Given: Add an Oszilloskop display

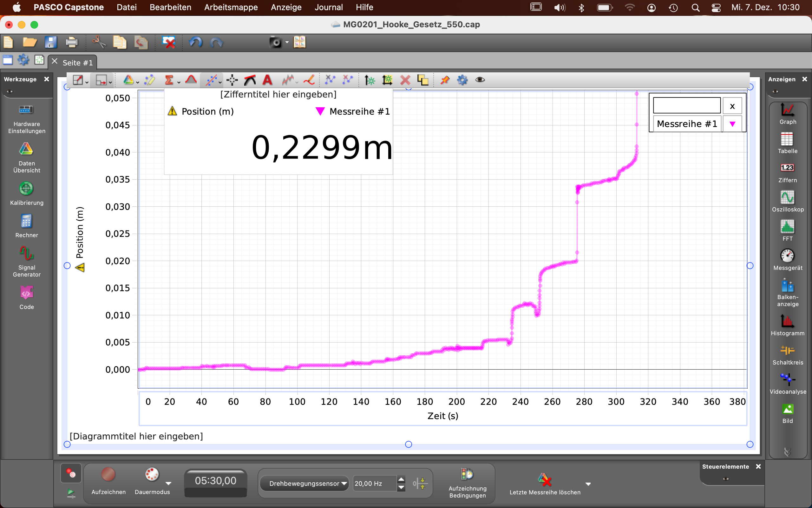Looking at the screenshot, I should 788,202.
